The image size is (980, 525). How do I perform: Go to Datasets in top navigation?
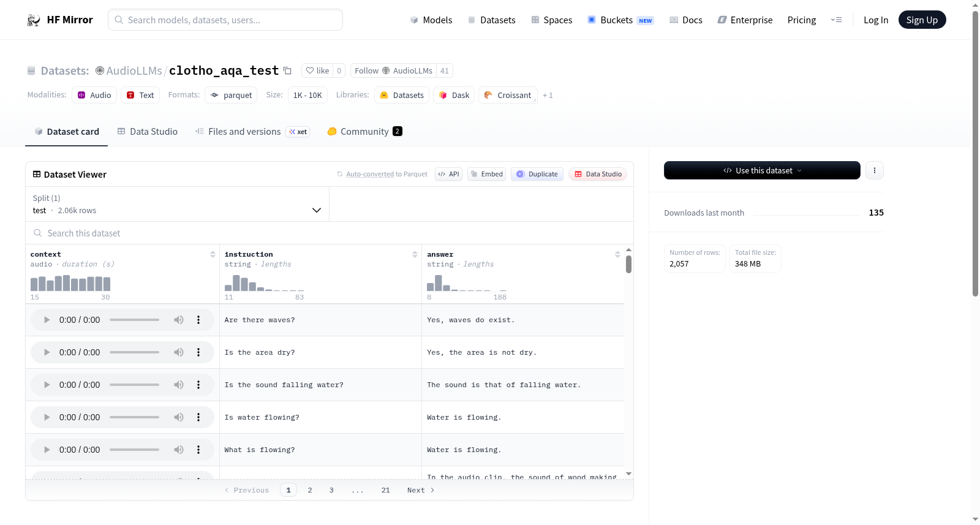[x=491, y=20]
